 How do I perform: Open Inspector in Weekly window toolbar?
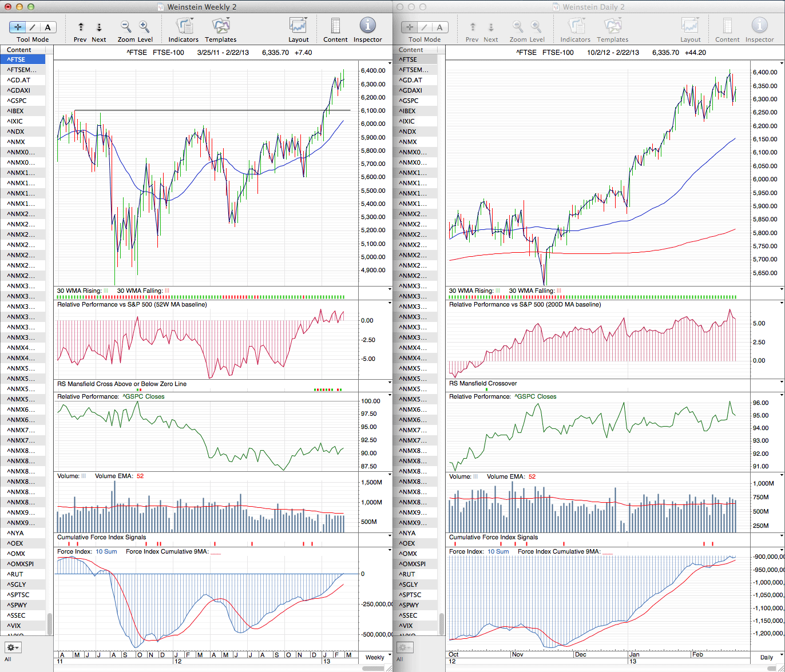(x=367, y=26)
